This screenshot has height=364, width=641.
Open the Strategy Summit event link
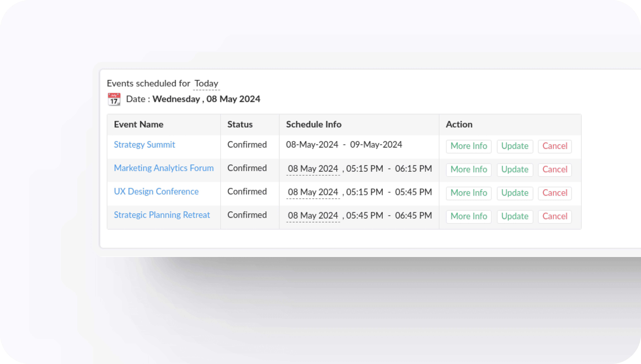[144, 145]
